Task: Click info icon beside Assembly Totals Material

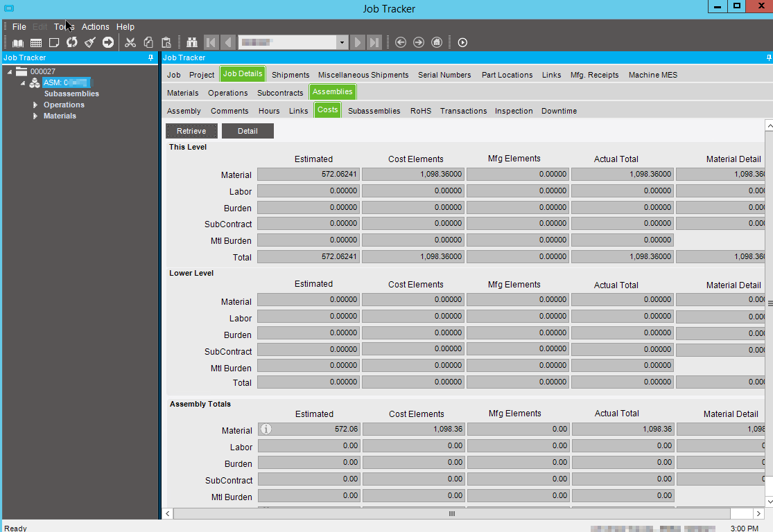Action: coord(266,429)
